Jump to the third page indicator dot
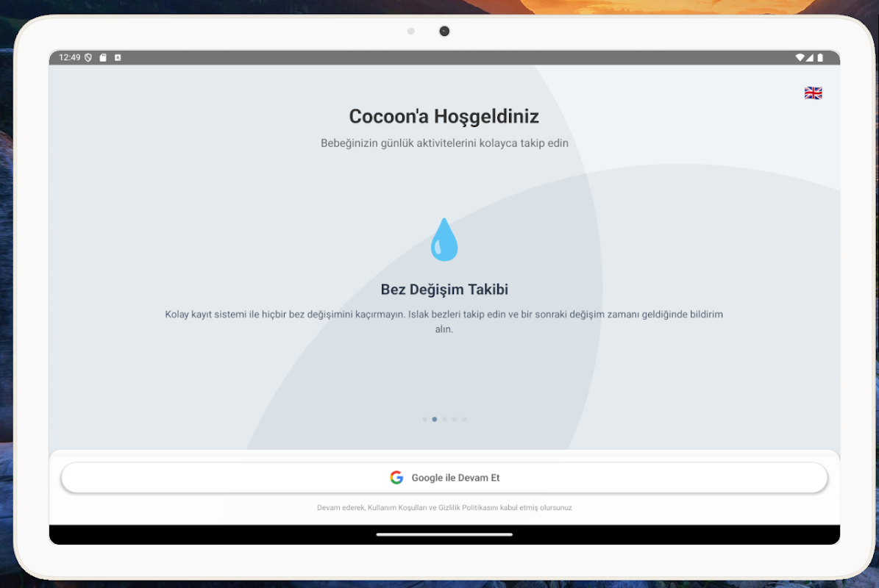The image size is (879, 588). [x=444, y=420]
